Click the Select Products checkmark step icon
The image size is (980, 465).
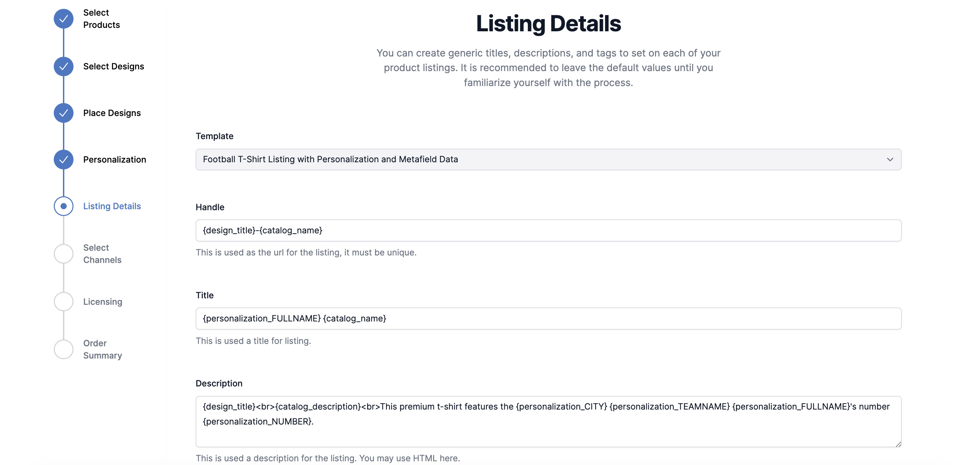pyautogui.click(x=64, y=19)
